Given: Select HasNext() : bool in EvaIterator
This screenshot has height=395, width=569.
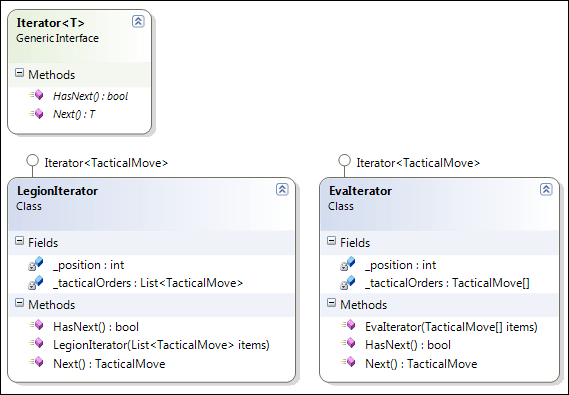Looking at the screenshot, I should (408, 345).
